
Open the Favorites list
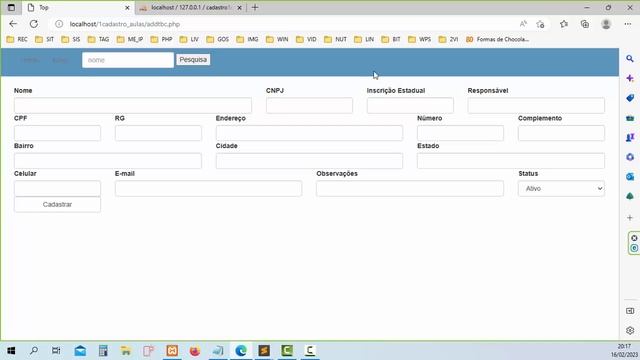point(564,24)
